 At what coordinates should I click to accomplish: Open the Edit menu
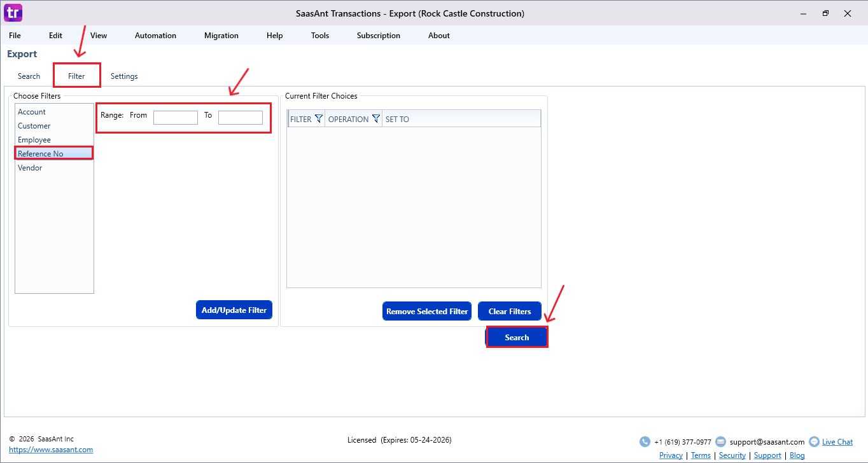click(x=55, y=36)
